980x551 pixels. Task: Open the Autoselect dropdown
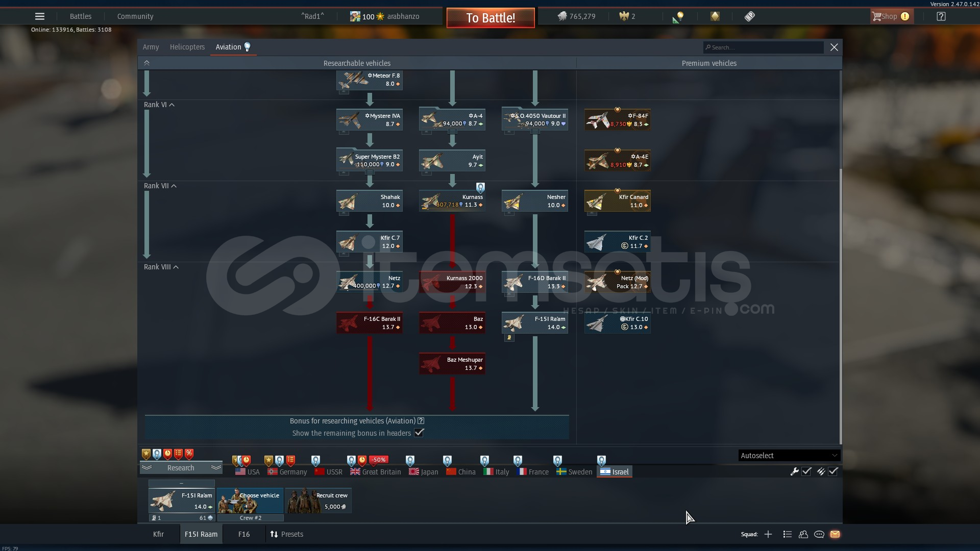[x=789, y=456]
